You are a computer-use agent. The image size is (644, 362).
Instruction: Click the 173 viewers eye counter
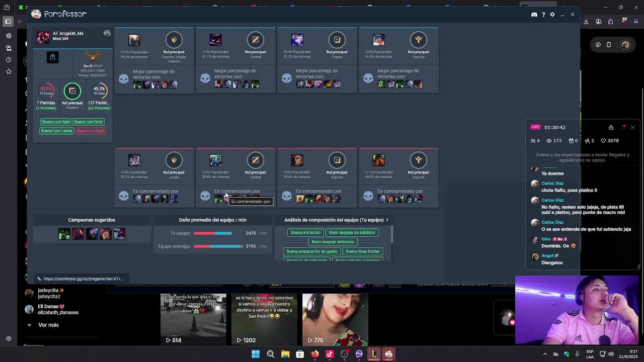pyautogui.click(x=554, y=141)
